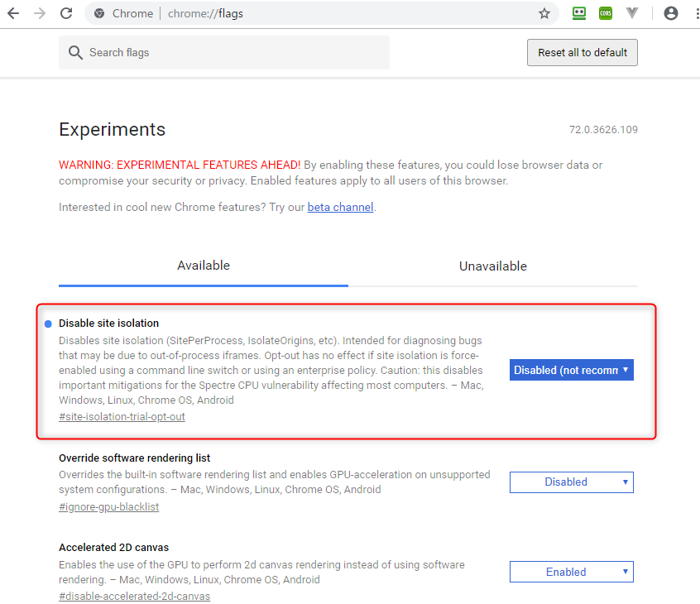Expand the Override software rendering list dropdown
The image size is (700, 604).
coord(572,482)
